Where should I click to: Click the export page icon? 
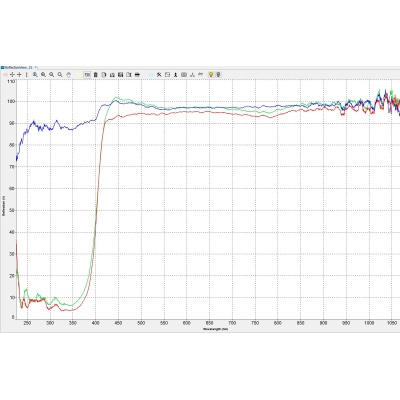[x=129, y=75]
